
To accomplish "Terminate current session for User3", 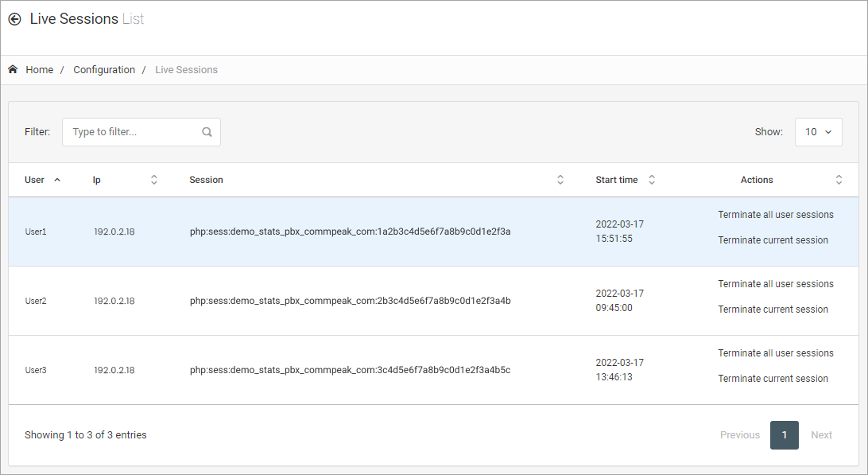I will click(773, 379).
